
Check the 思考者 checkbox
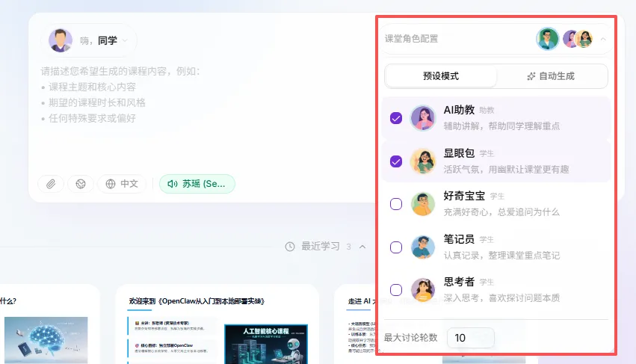(x=396, y=290)
